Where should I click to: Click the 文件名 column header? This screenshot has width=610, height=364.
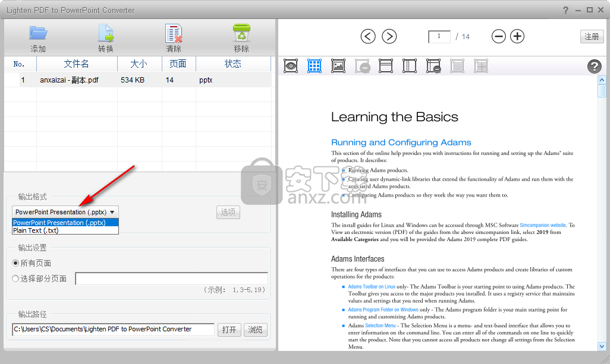77,64
